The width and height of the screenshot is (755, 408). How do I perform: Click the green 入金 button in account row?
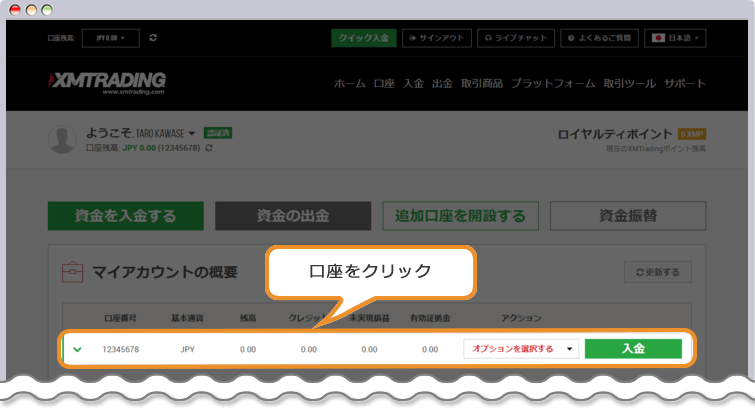tap(633, 349)
